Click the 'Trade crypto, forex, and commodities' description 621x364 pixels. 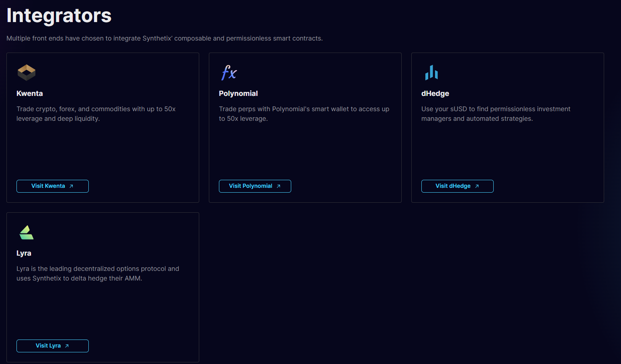(96, 114)
